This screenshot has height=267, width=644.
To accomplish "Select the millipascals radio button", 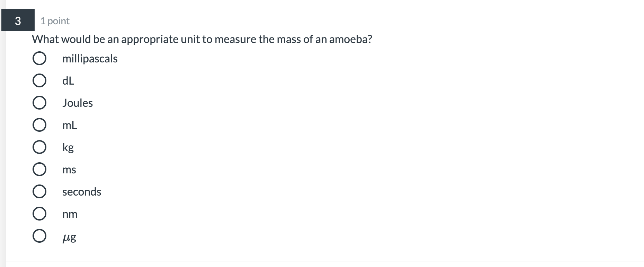I will (39, 58).
